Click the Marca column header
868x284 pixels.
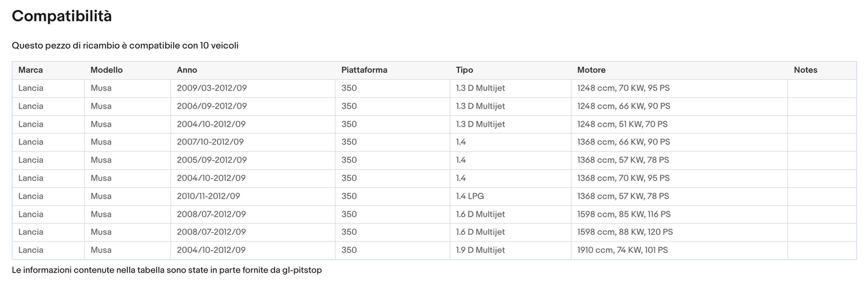pos(31,70)
